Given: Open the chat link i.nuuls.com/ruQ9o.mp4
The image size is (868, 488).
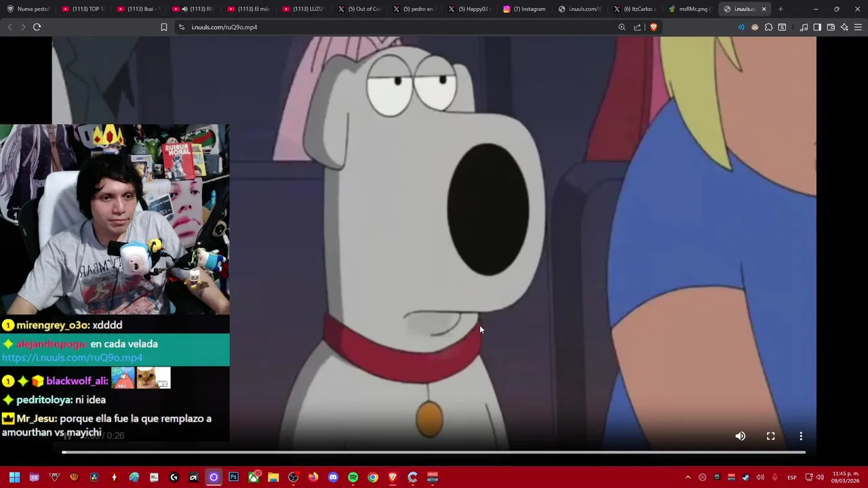Looking at the screenshot, I should 72,357.
